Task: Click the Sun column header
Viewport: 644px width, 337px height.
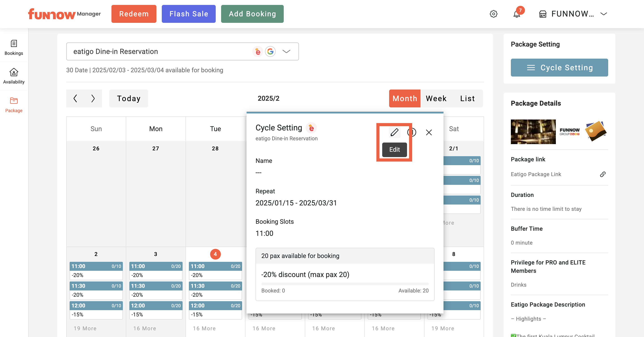Action: point(96,129)
